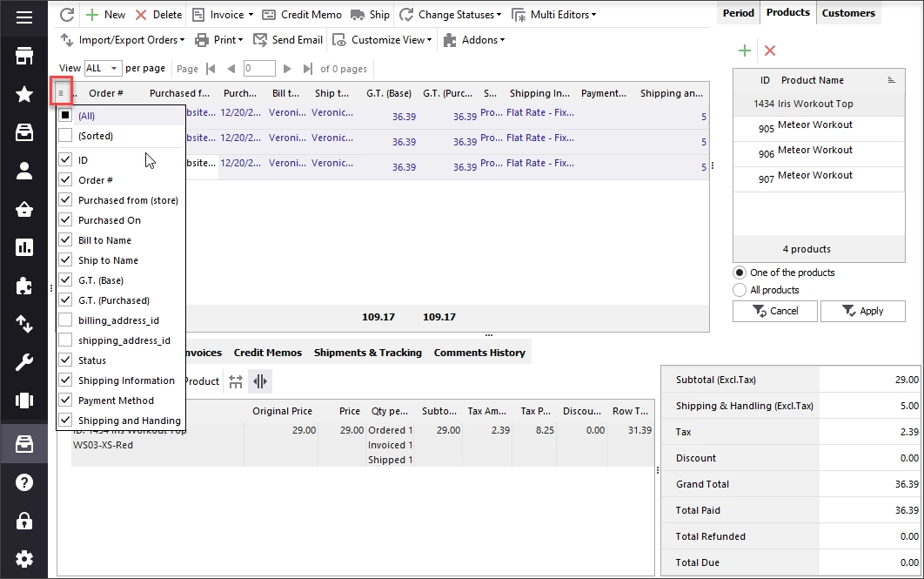
Task: Click the page number input field
Action: pos(259,69)
